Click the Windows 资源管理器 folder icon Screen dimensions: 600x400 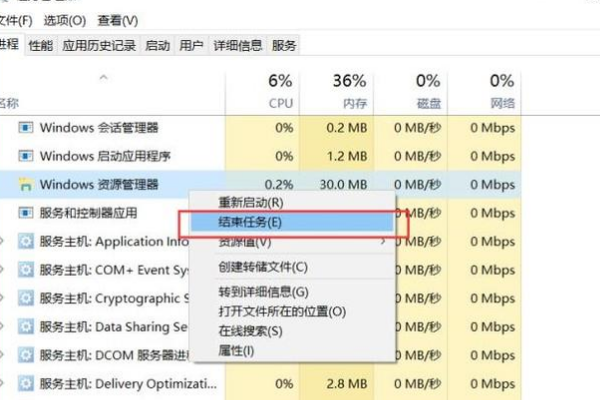click(x=27, y=184)
